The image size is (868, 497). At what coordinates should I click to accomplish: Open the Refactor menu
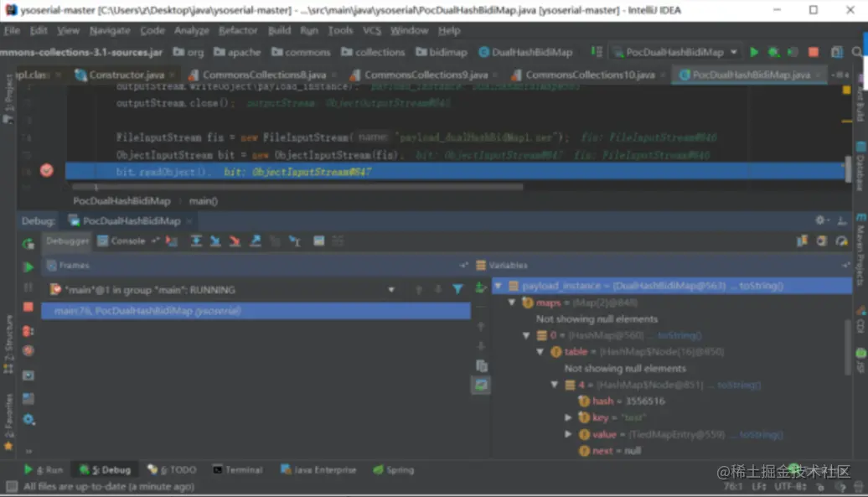click(x=237, y=30)
